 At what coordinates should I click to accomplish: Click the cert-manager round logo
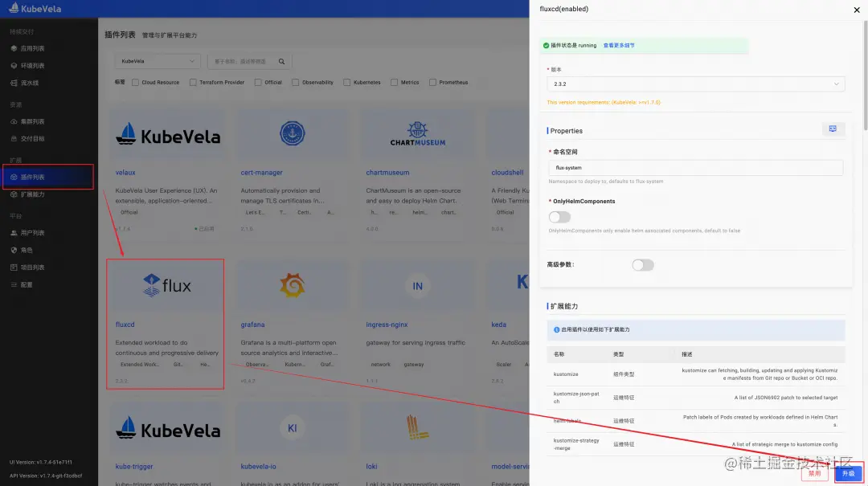(293, 133)
